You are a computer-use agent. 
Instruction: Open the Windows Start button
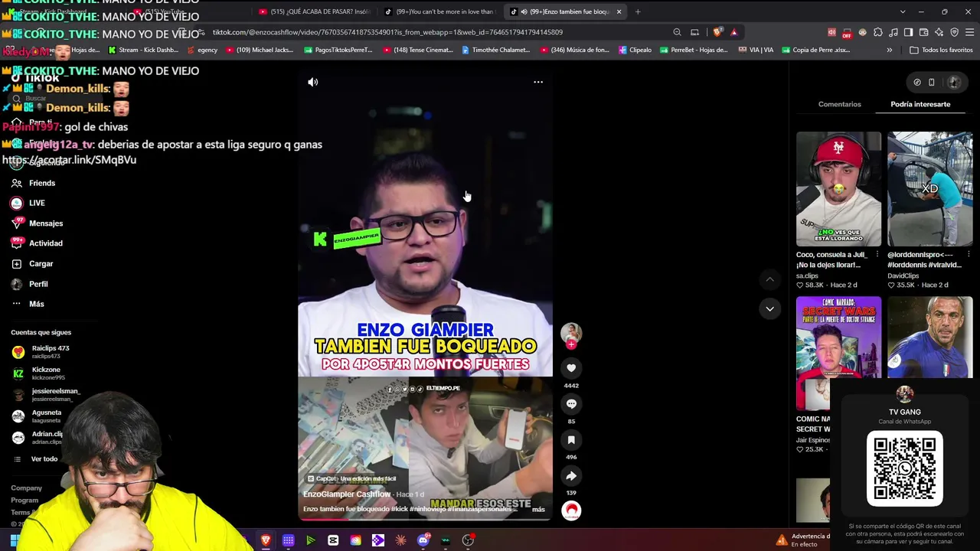click(14, 540)
